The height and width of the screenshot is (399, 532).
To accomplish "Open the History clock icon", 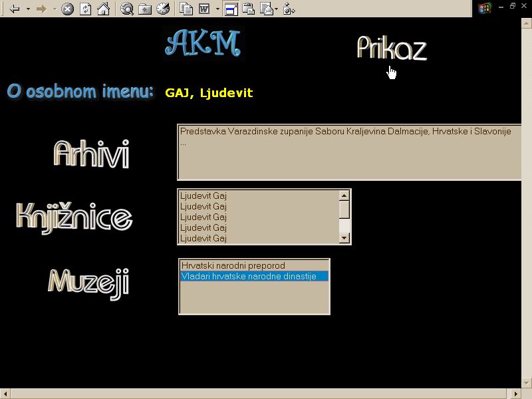I will 163,9.
